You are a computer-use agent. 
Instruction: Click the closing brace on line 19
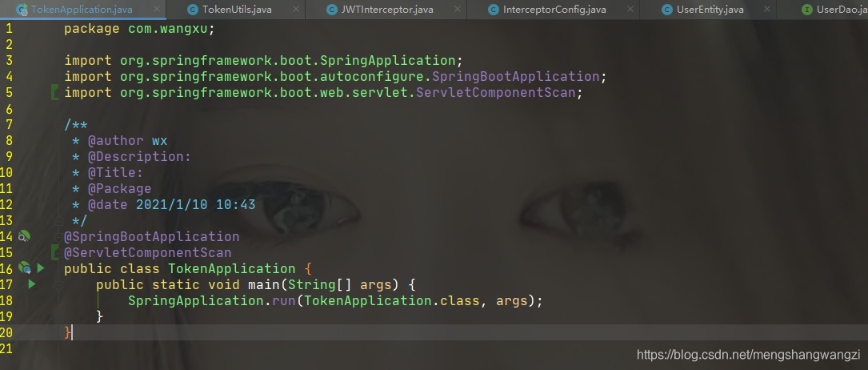tap(100, 317)
